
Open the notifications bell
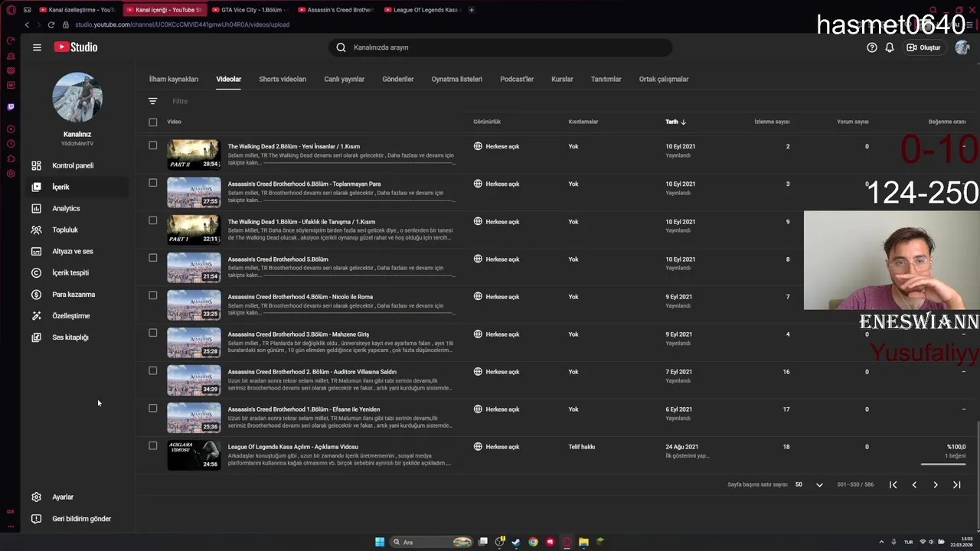pos(890,47)
